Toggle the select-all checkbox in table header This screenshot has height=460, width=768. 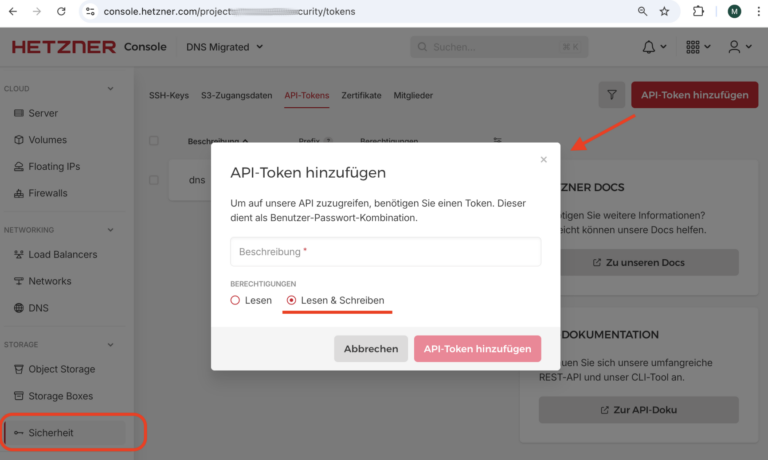[x=154, y=141]
